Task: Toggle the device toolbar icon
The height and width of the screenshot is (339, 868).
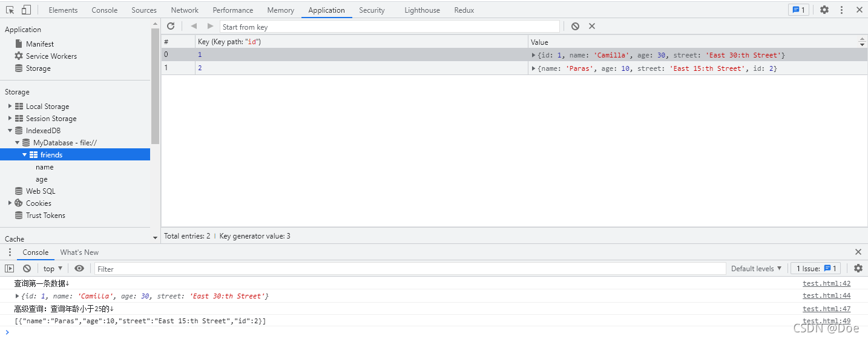Action: pos(26,10)
